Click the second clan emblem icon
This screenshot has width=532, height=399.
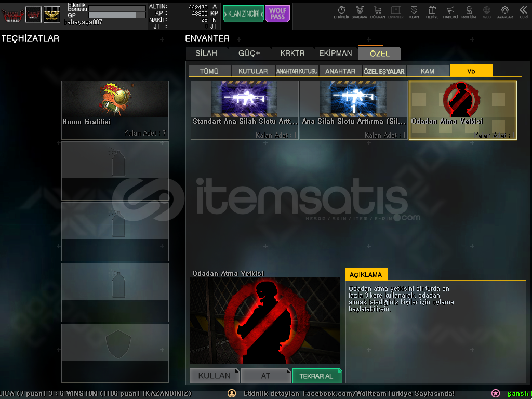coord(33,15)
